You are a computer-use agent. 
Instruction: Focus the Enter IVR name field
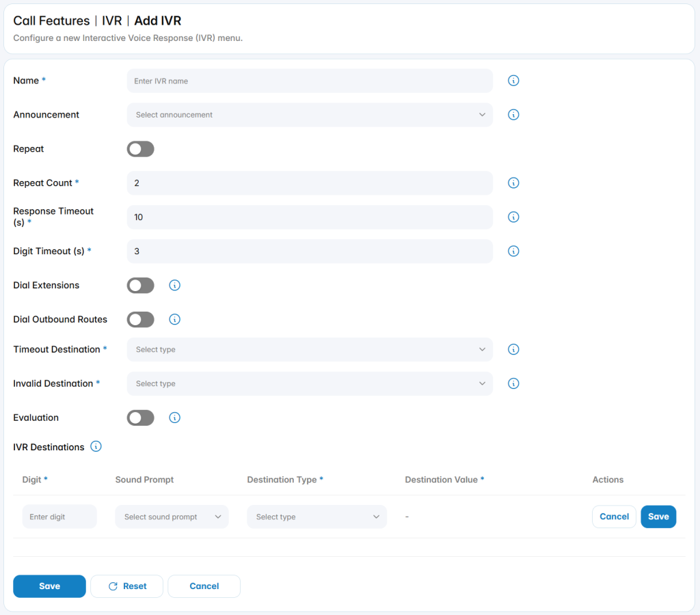pyautogui.click(x=310, y=81)
